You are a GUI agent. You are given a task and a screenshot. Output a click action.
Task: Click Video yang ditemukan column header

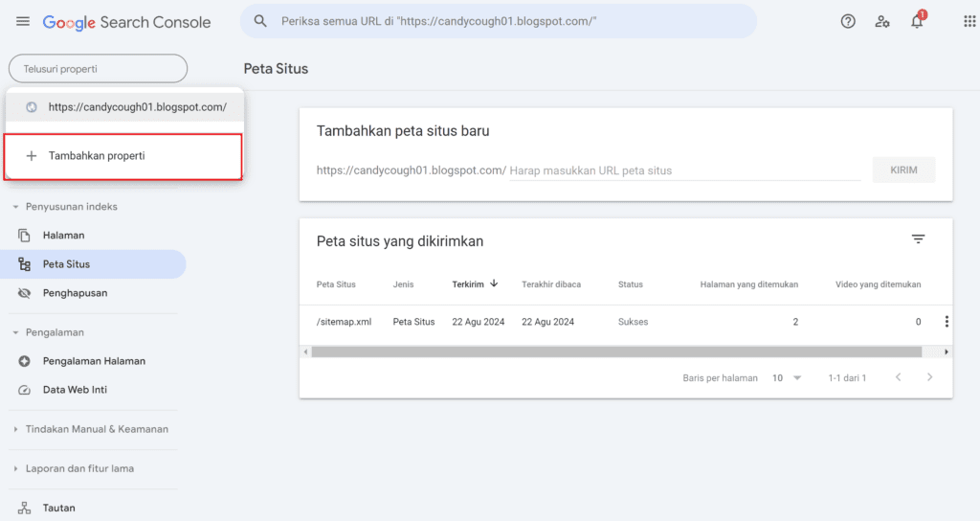879,283
